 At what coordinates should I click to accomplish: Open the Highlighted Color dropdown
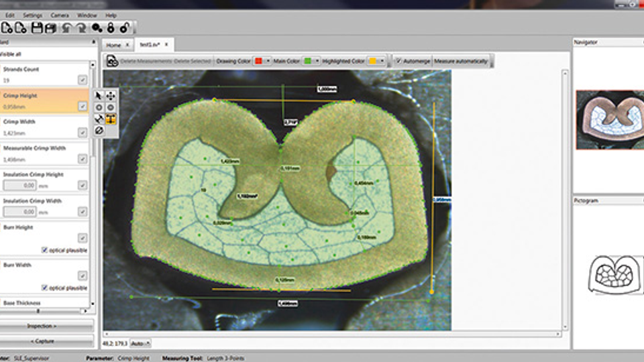coord(382,61)
